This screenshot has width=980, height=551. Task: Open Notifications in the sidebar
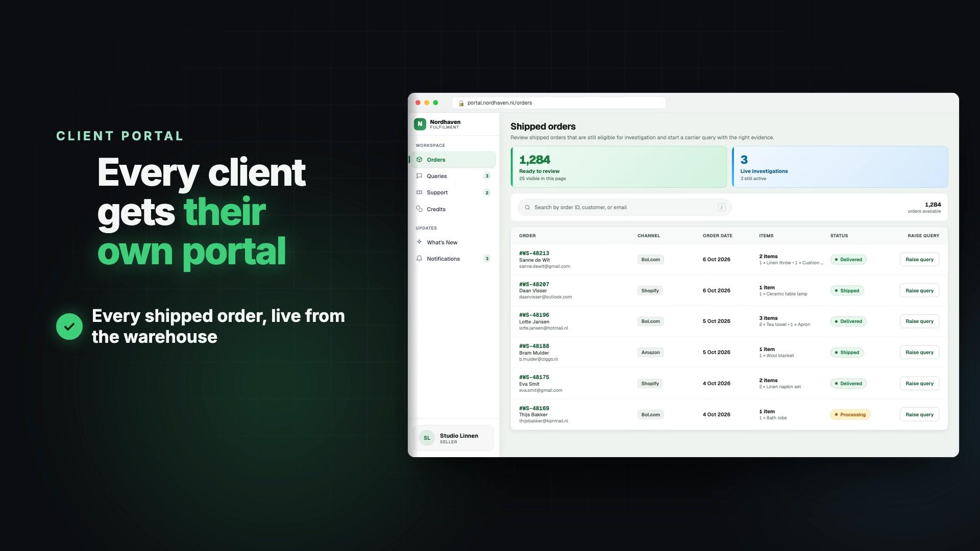[453, 259]
